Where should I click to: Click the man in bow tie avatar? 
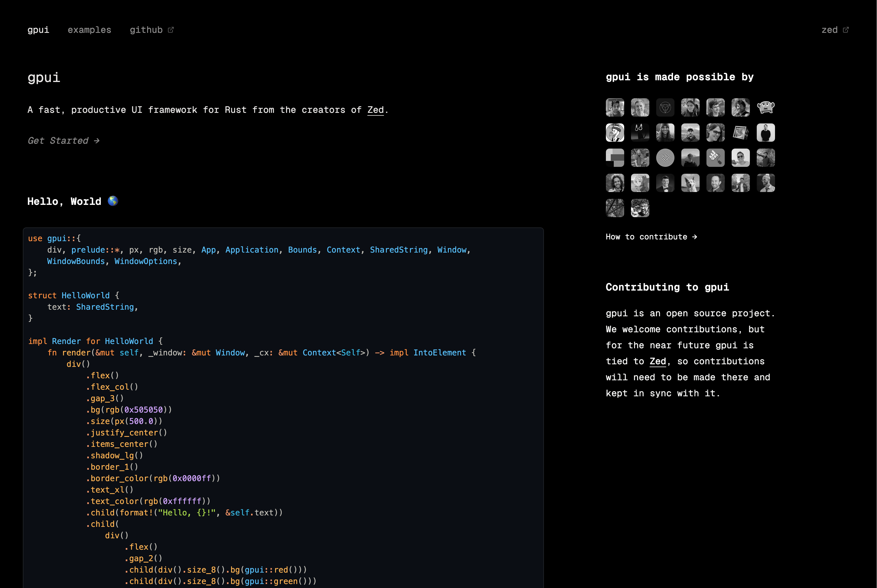click(x=665, y=183)
